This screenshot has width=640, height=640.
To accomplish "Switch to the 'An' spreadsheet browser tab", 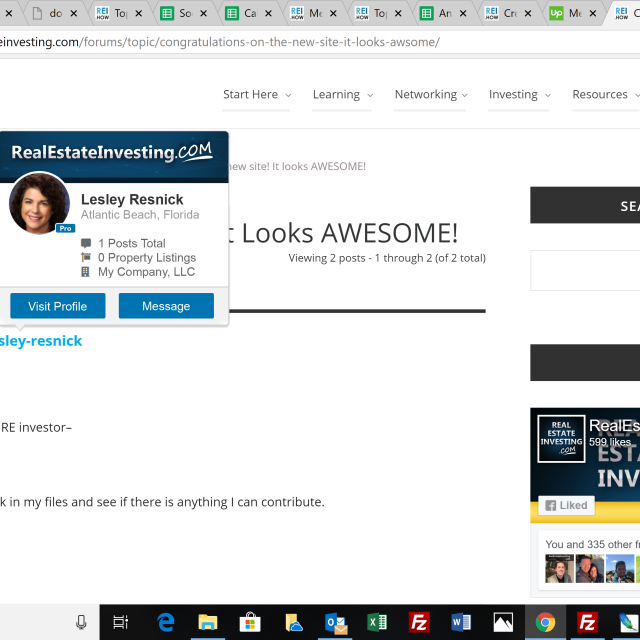I will click(x=445, y=13).
